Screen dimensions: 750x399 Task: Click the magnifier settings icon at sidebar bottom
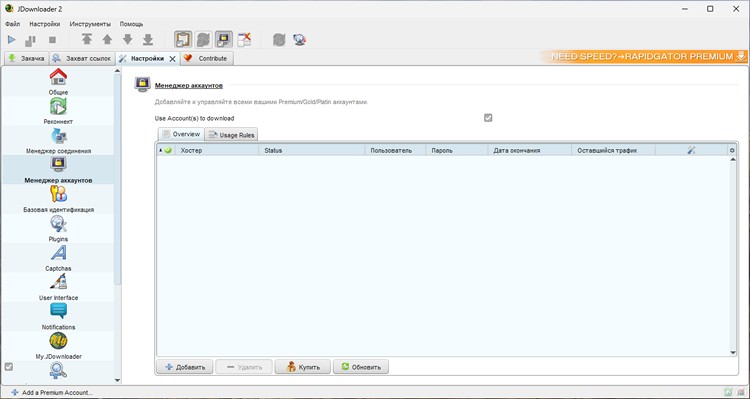pos(58,371)
